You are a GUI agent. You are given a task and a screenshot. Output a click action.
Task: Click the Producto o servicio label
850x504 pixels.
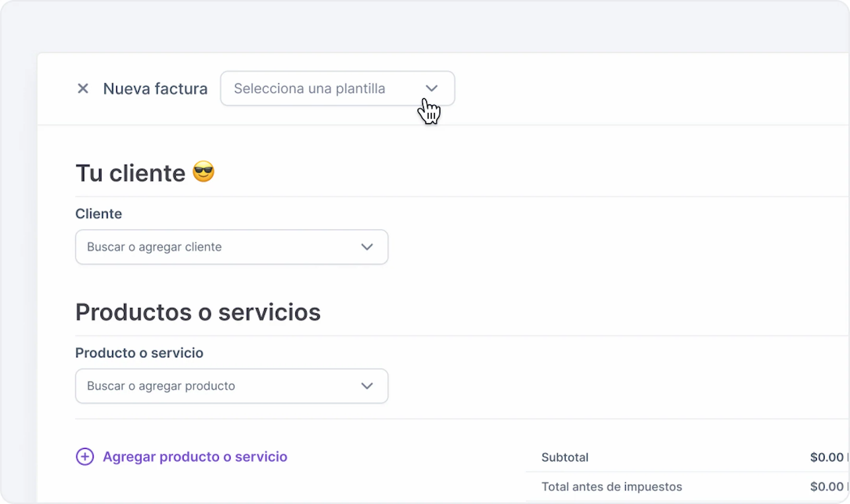(x=139, y=353)
